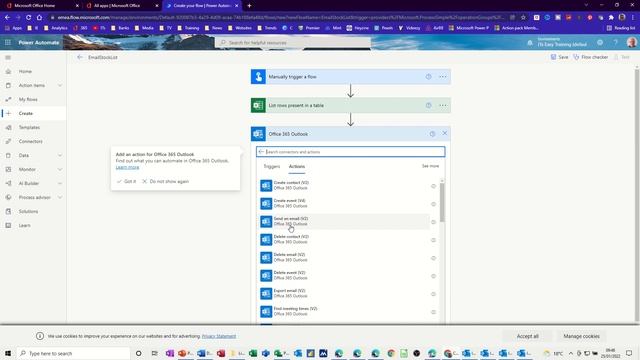Screen dimensions: 640x360
Task: Switch to the Triggers tab
Action: tap(272, 167)
